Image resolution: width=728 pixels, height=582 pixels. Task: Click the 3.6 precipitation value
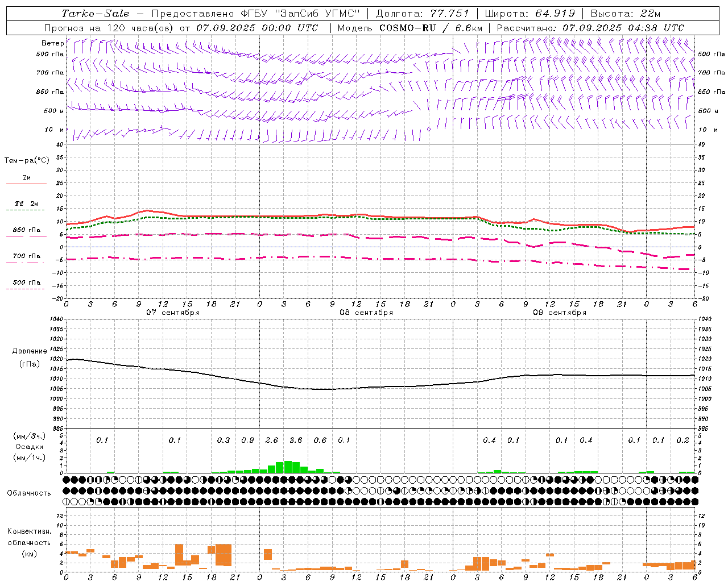[296, 440]
